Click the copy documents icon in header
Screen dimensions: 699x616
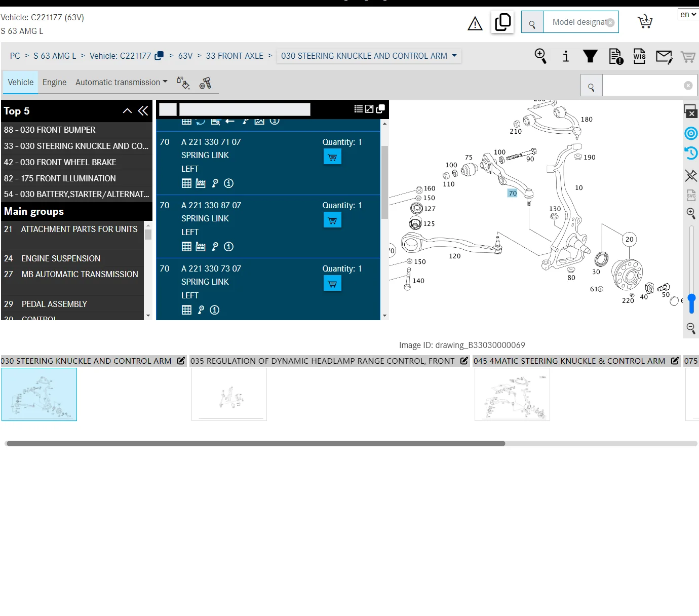click(x=503, y=22)
